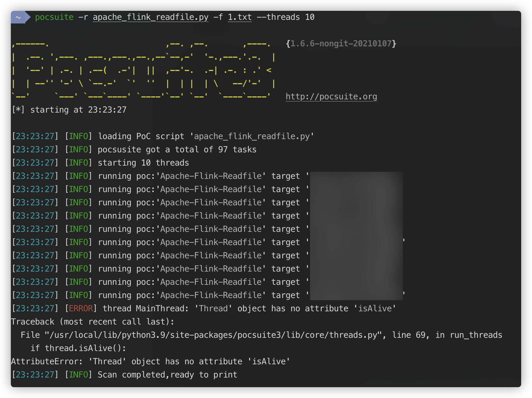Click the AttributeError isAlive message

tap(151, 361)
